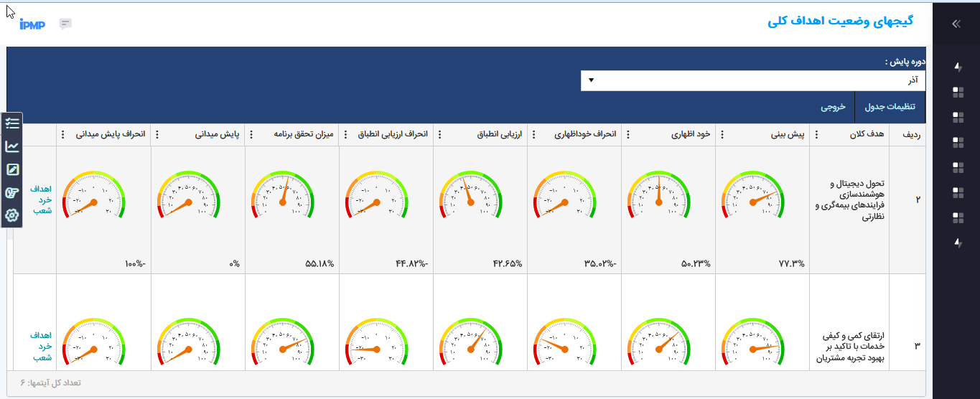Screen dimensions: 980x399
Task: Expand the sidebar with the double-chevron icon
Action: 956,24
